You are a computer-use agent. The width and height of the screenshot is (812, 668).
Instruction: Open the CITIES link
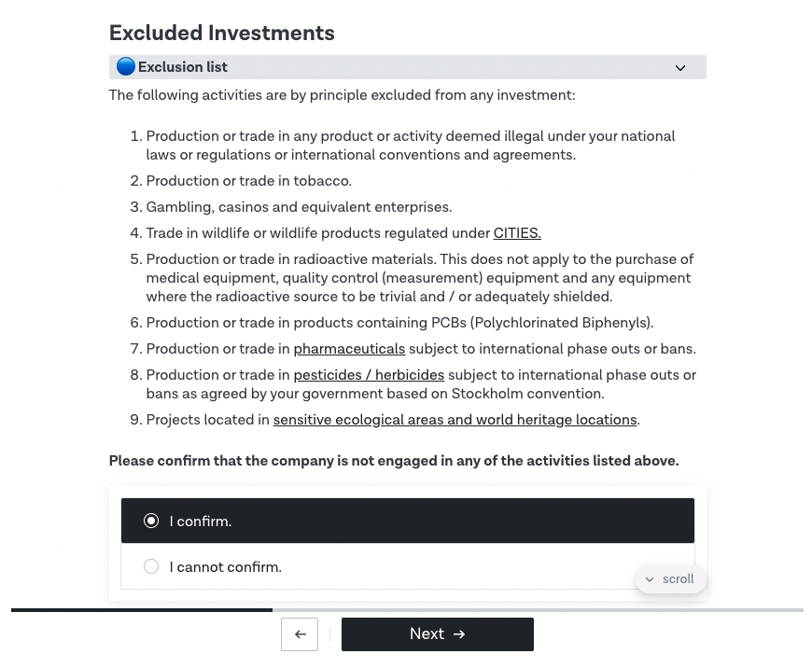click(x=517, y=233)
